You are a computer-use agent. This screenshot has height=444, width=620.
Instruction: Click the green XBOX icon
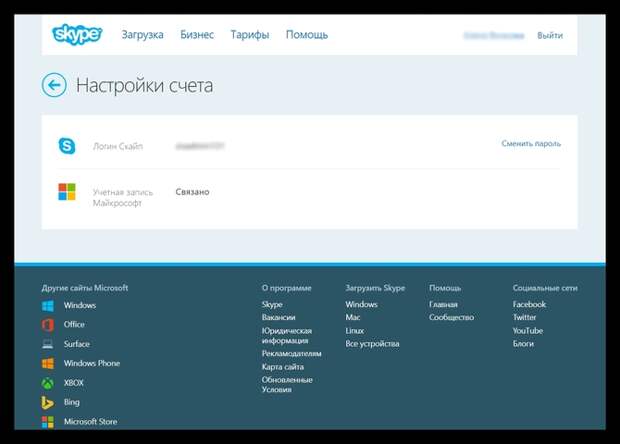pos(48,383)
